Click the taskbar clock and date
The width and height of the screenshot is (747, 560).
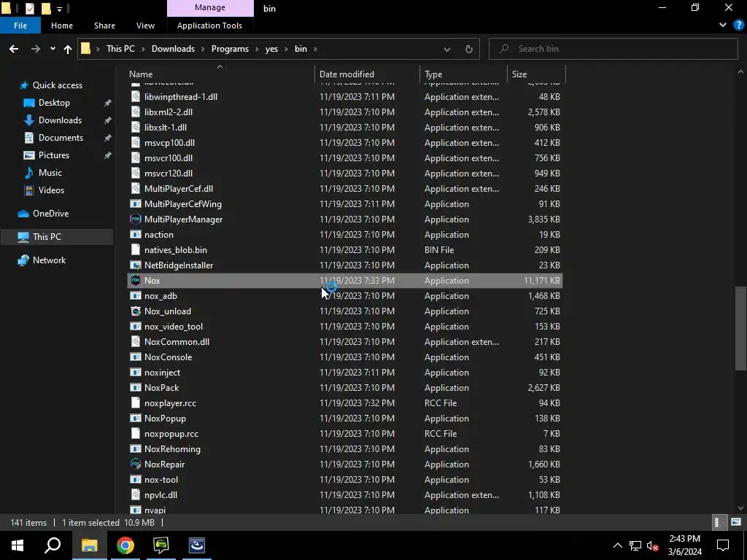pos(684,545)
